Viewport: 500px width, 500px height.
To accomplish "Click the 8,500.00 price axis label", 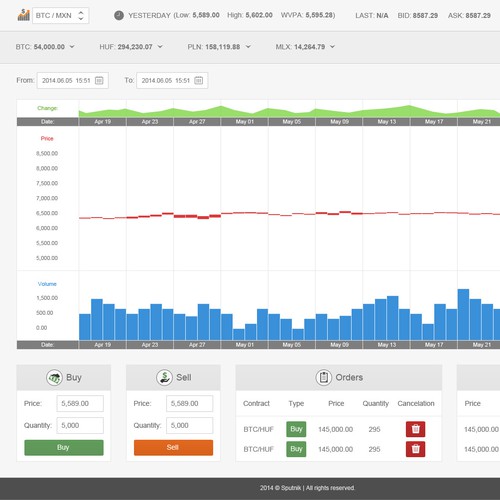I will pos(47,153).
